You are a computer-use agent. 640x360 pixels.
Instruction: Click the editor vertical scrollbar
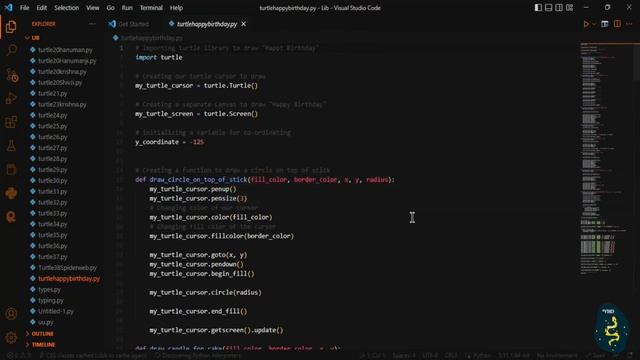pos(637,197)
